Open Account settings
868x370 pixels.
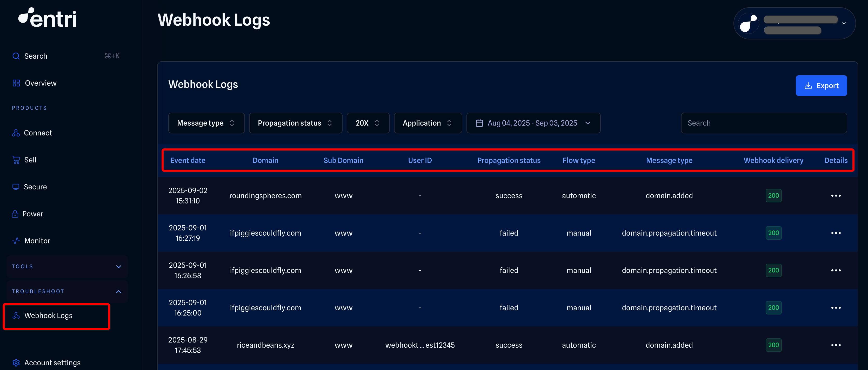(52, 362)
